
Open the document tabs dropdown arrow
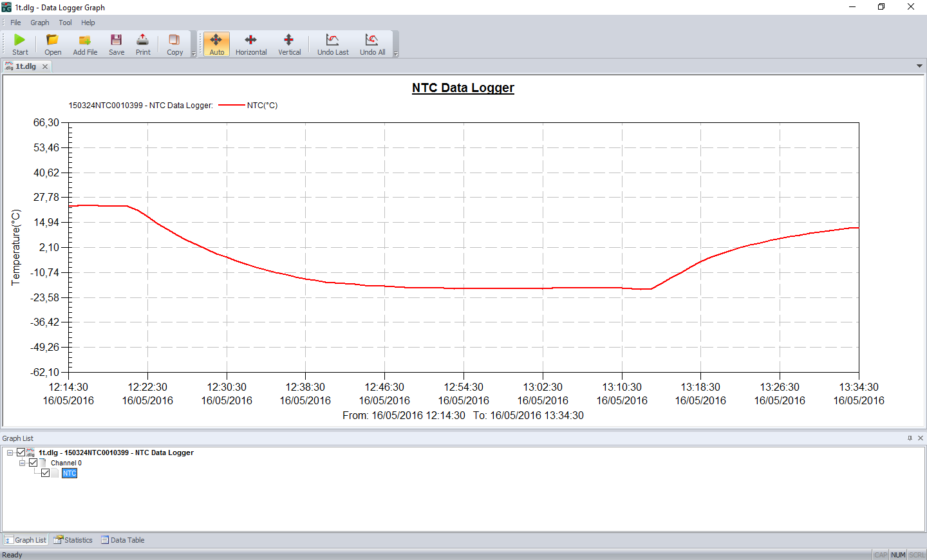point(919,66)
